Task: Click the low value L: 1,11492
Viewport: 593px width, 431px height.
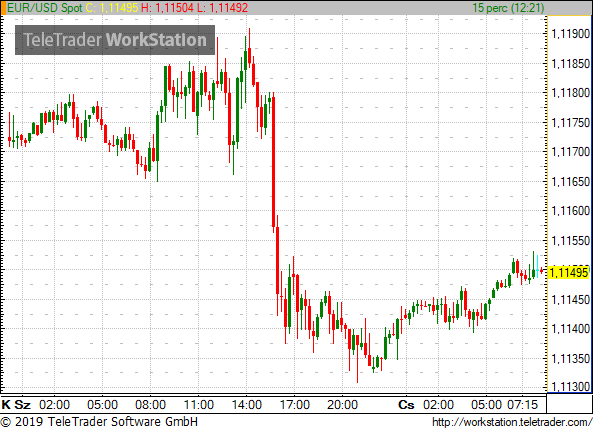Action: 222,8
